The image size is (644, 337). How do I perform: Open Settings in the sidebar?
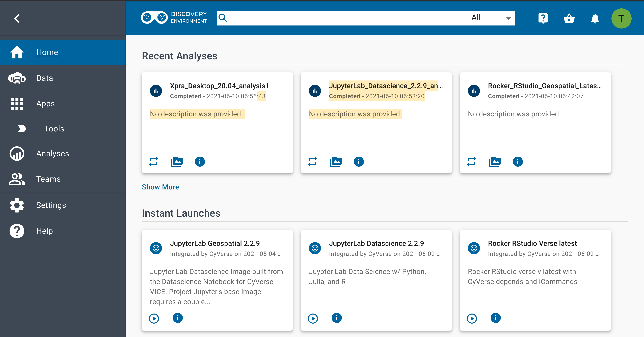51,205
